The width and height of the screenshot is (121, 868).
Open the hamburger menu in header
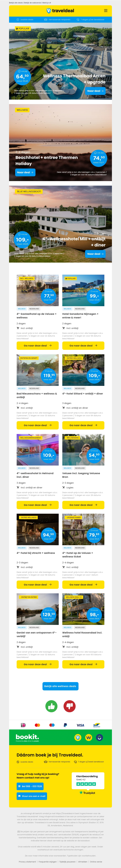[x=105, y=10]
